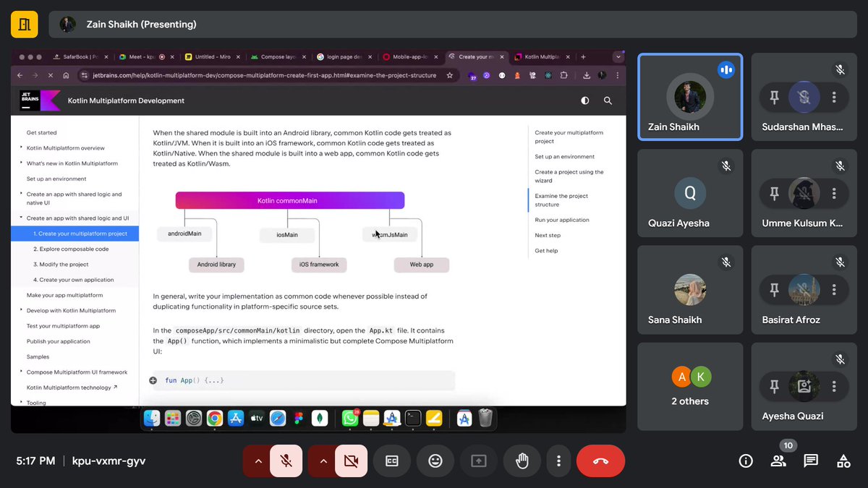Open more options on Umme Kulsum tile
This screenshot has width=868, height=488.
tap(834, 194)
